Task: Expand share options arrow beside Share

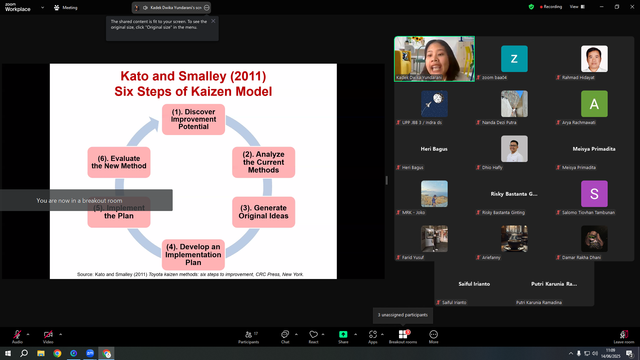Action: (x=356, y=334)
